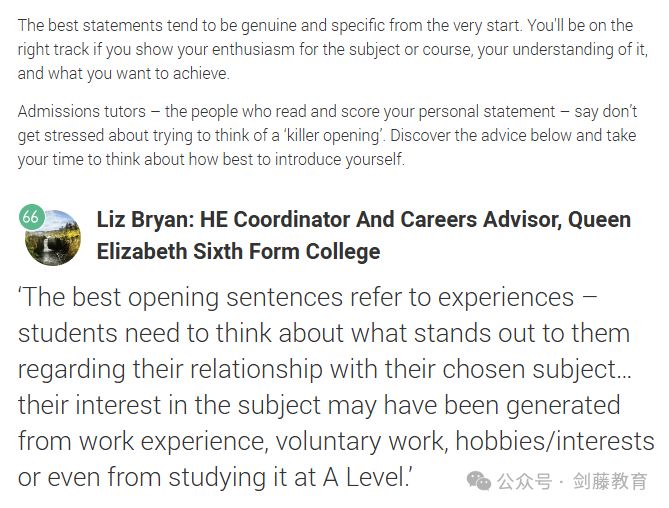Click the 'killer opening' phrase
The image size is (669, 508).
click(334, 136)
